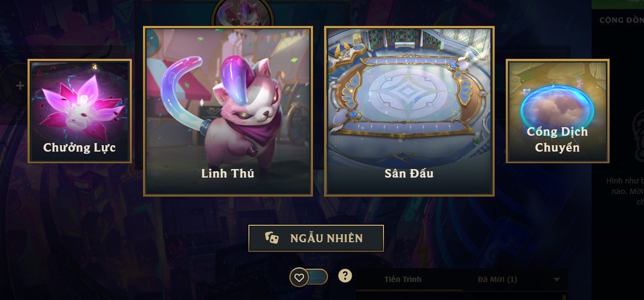The height and width of the screenshot is (300, 644).
Task: Choose the Chưởng Lực card label
Action: click(x=79, y=147)
